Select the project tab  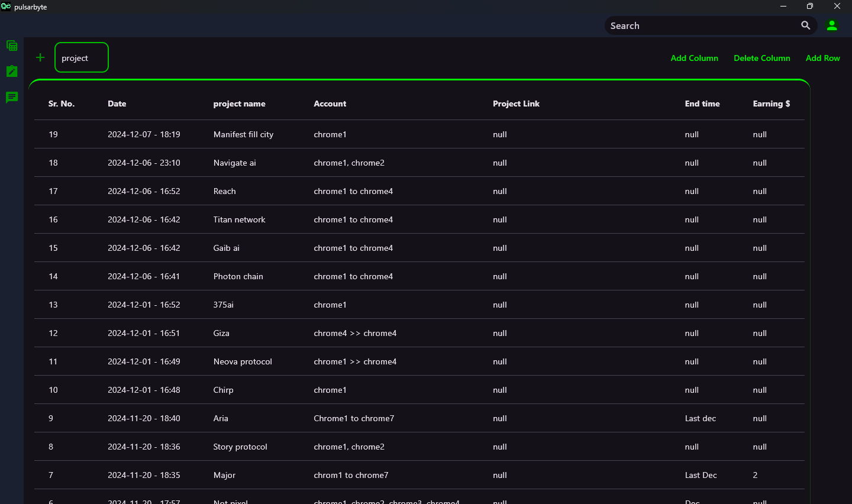82,57
